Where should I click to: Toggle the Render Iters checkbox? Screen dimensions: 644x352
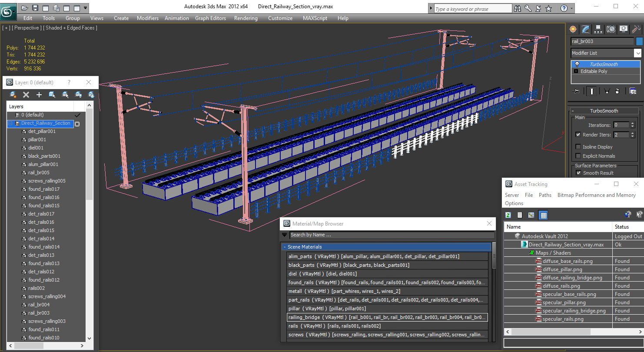click(578, 135)
